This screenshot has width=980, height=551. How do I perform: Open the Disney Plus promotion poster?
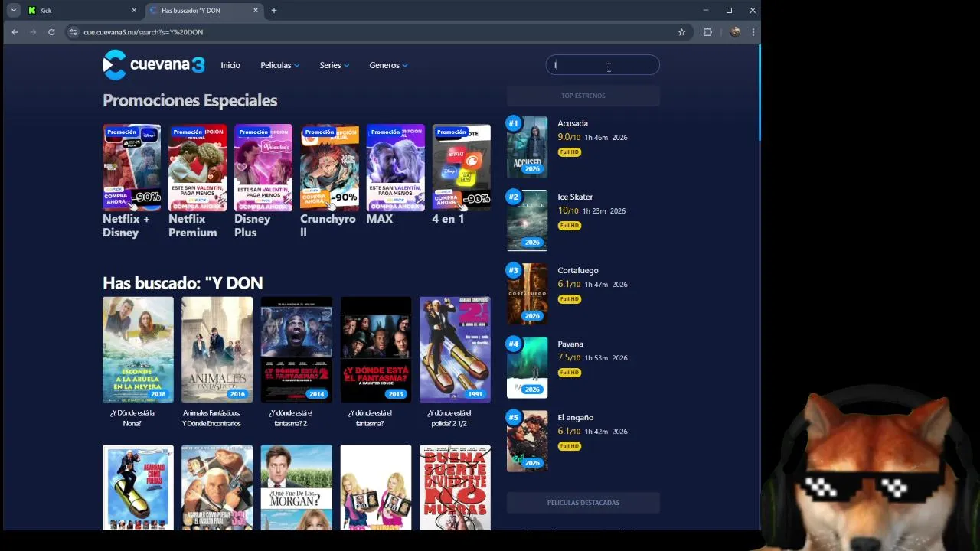(x=263, y=168)
